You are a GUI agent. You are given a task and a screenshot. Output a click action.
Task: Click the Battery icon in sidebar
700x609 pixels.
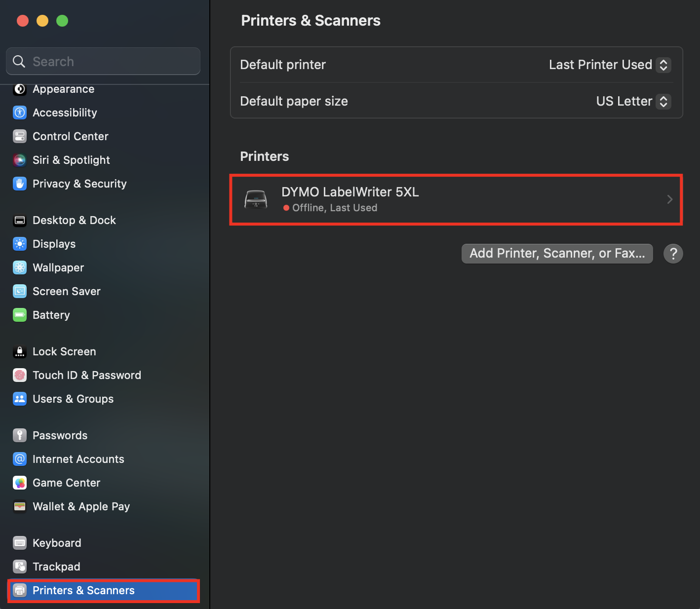(x=20, y=315)
